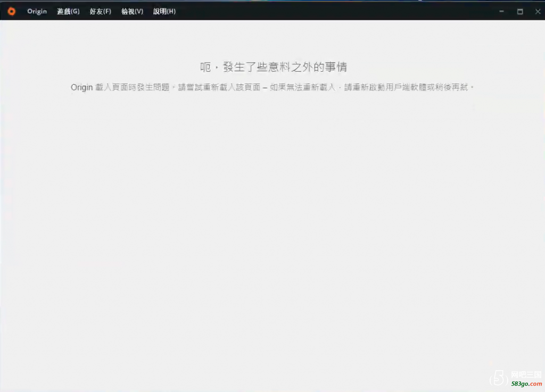545x392 pixels.
Task: Open the 好友(F) menu
Action: coord(101,12)
